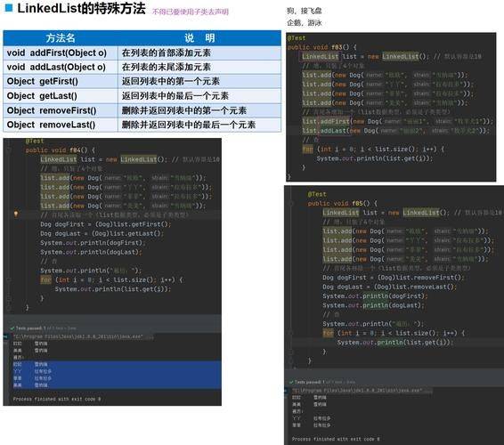Screen dimensions: 504x445
Task: Click the @Test annotation above f03
Action: pyautogui.click(x=296, y=38)
